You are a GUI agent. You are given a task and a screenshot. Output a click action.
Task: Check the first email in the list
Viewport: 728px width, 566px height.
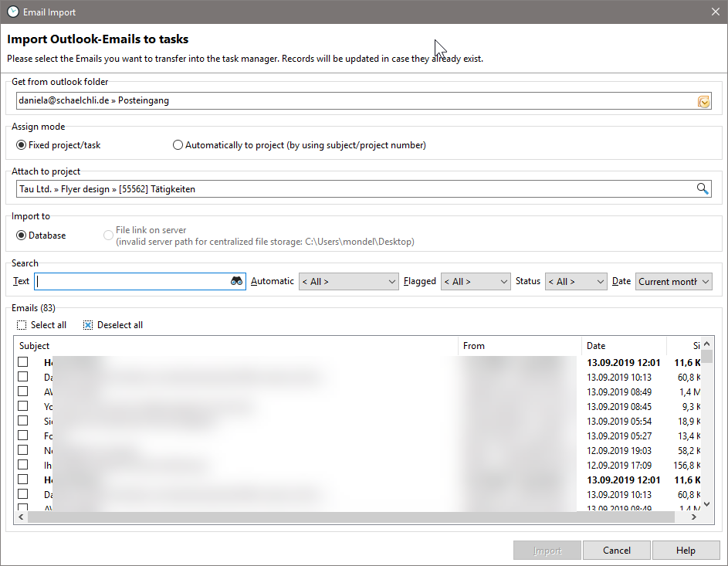click(22, 362)
